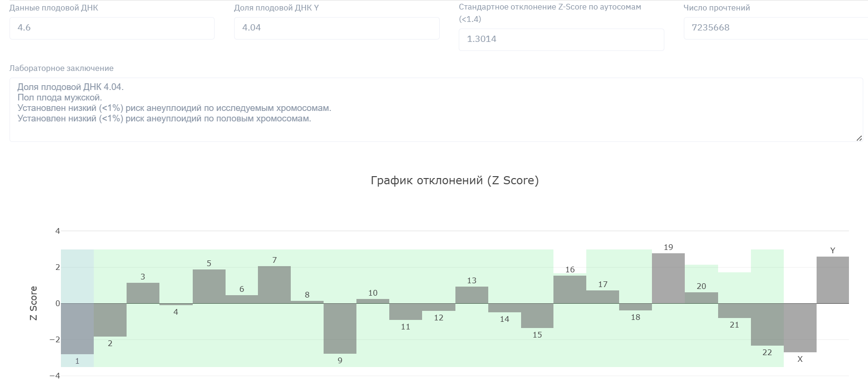The image size is (868, 388).
Task: Click the Число прочтений input field
Action: (x=776, y=28)
